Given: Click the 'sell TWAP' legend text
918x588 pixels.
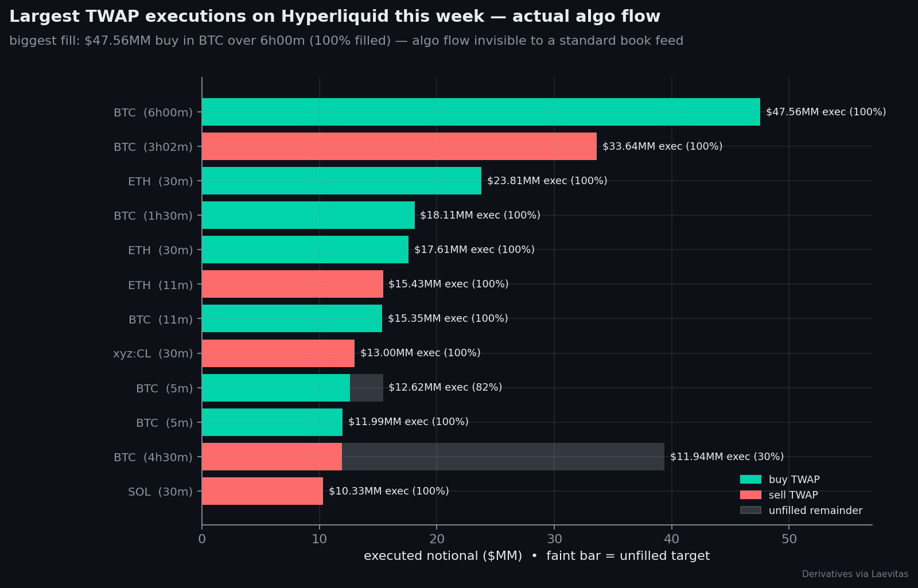Looking at the screenshot, I should (793, 495).
